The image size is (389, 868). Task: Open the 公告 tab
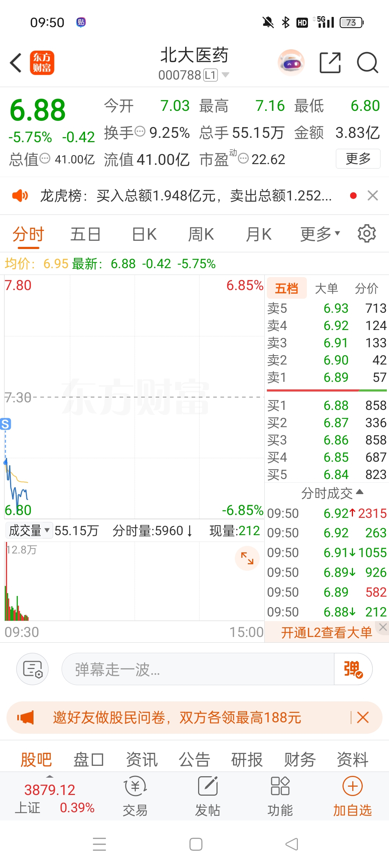pyautogui.click(x=194, y=760)
